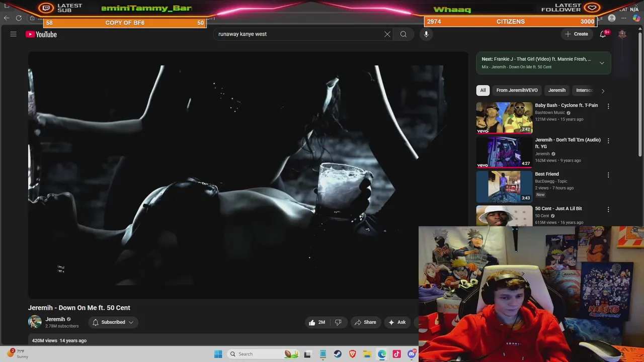Dislike the video with the thumbs down
This screenshot has height=362, width=644.
pos(338,322)
